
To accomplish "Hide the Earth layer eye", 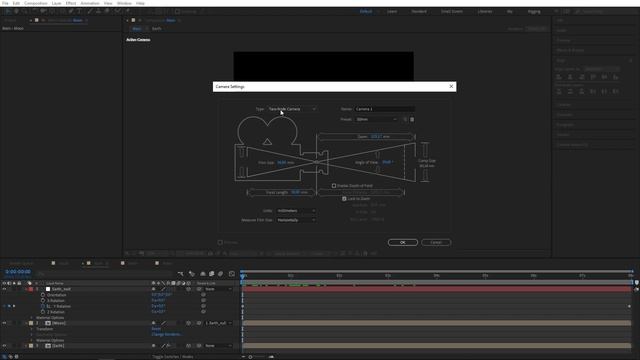I will [x=4, y=346].
